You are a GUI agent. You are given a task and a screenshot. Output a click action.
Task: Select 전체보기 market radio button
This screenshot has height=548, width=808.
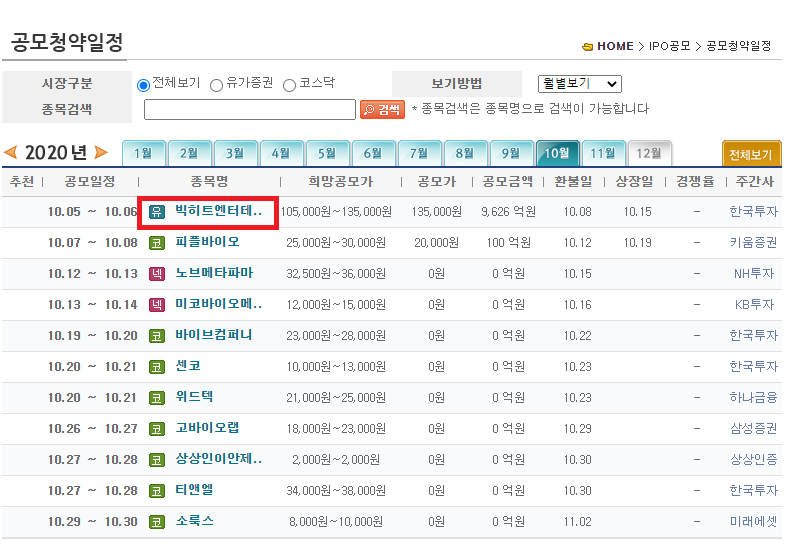coord(143,85)
